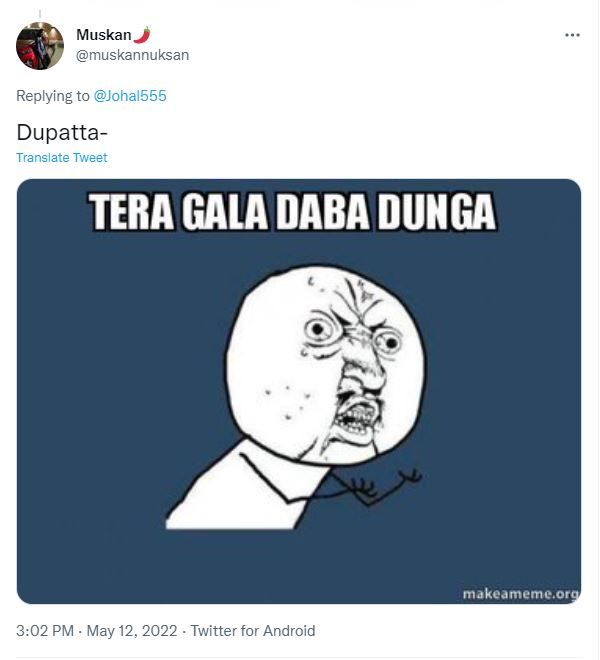Click the 3:02 PM timestamp

tap(45, 631)
